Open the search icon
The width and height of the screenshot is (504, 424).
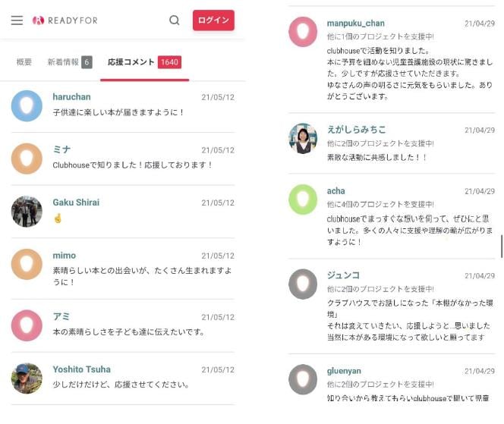[x=175, y=20]
